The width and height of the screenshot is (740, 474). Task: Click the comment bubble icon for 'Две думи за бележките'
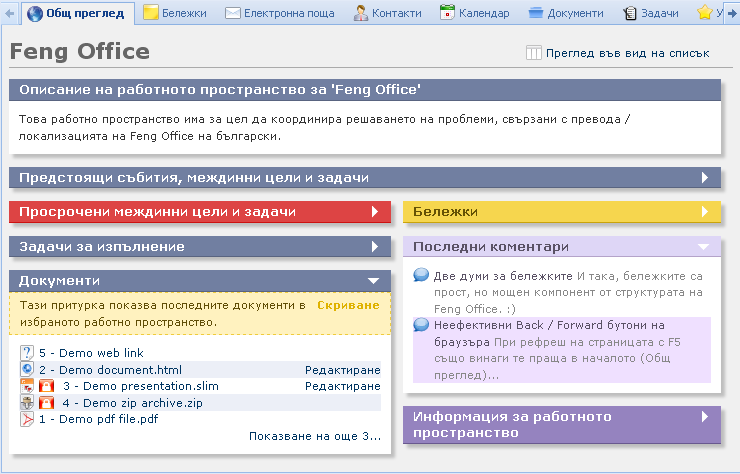coord(421,275)
